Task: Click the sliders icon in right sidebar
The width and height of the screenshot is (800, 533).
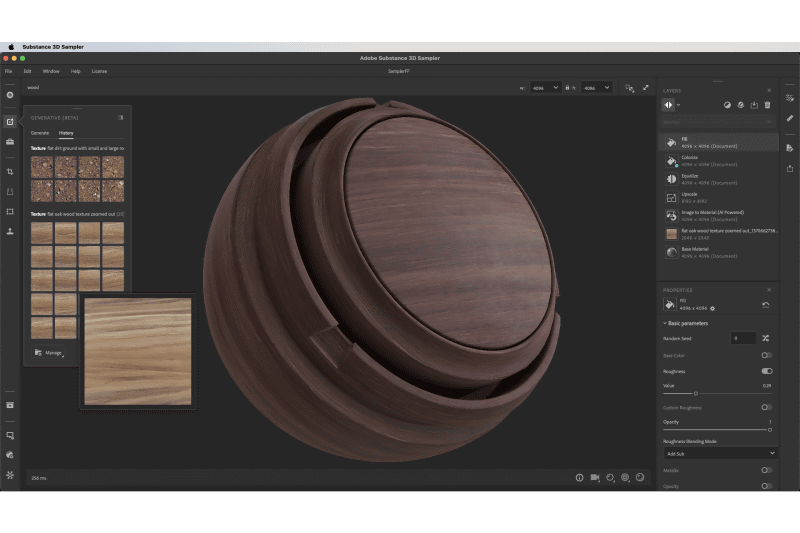Action: pos(790,97)
